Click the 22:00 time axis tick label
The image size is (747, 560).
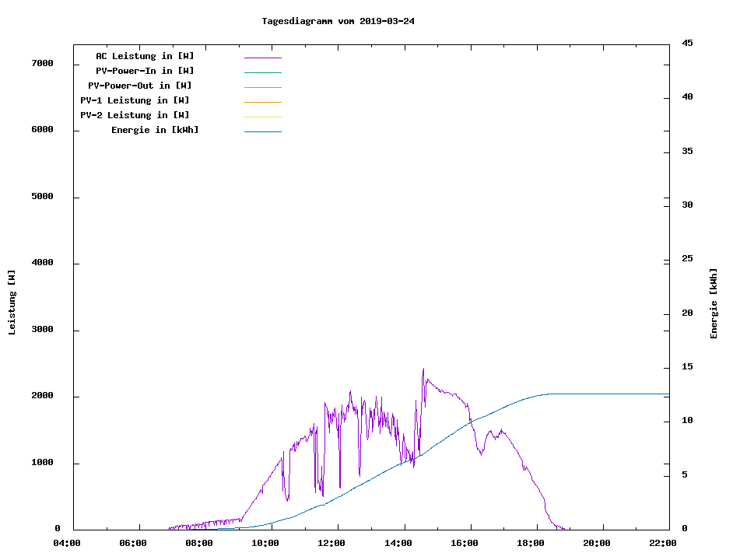(x=662, y=543)
